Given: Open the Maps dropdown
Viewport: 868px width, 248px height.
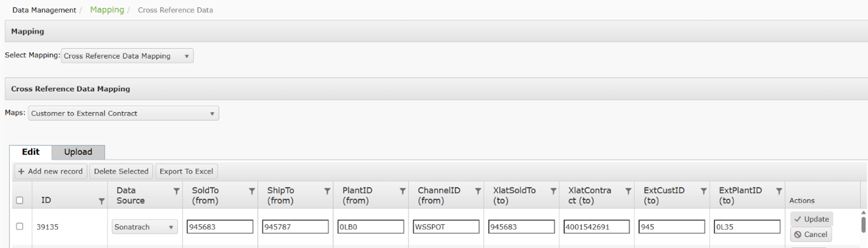Looking at the screenshot, I should [x=123, y=113].
